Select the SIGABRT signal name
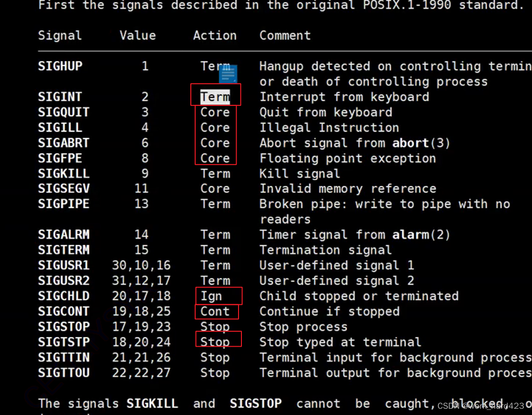 (x=64, y=143)
